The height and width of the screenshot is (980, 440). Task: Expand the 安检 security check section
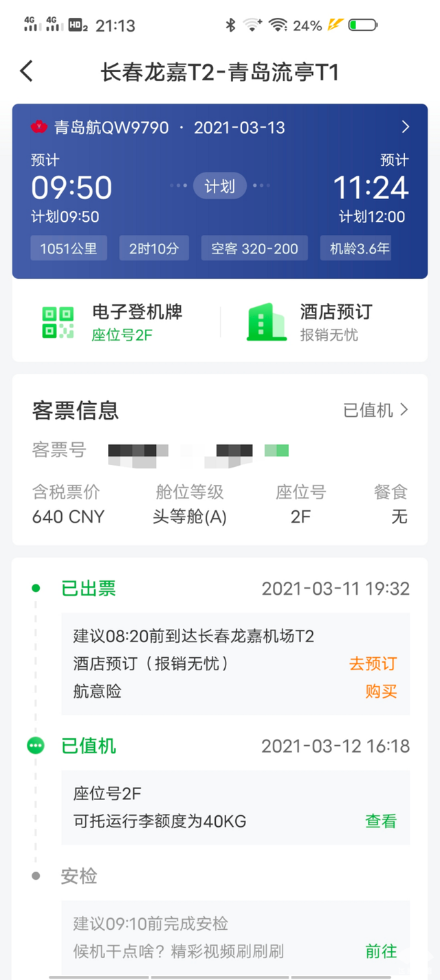click(79, 876)
